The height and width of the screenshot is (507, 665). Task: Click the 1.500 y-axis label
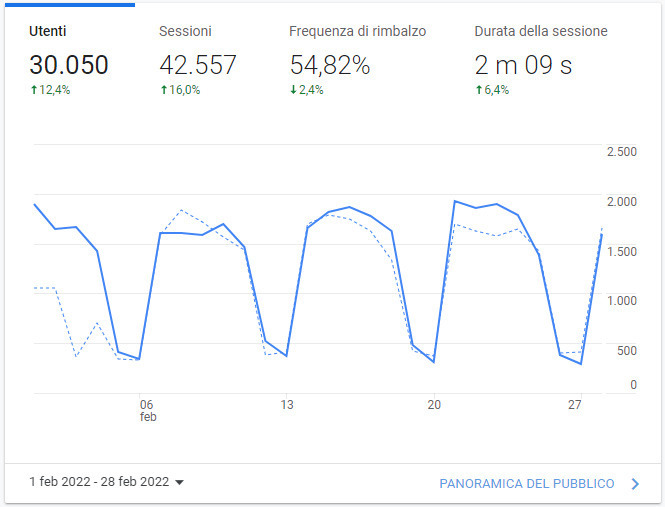(622, 252)
